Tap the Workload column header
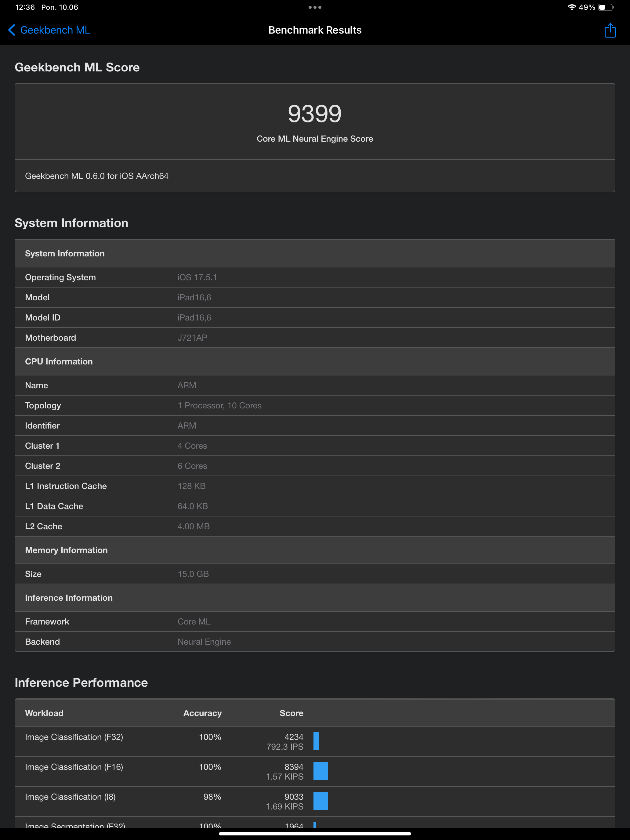630x840 pixels. tap(44, 713)
